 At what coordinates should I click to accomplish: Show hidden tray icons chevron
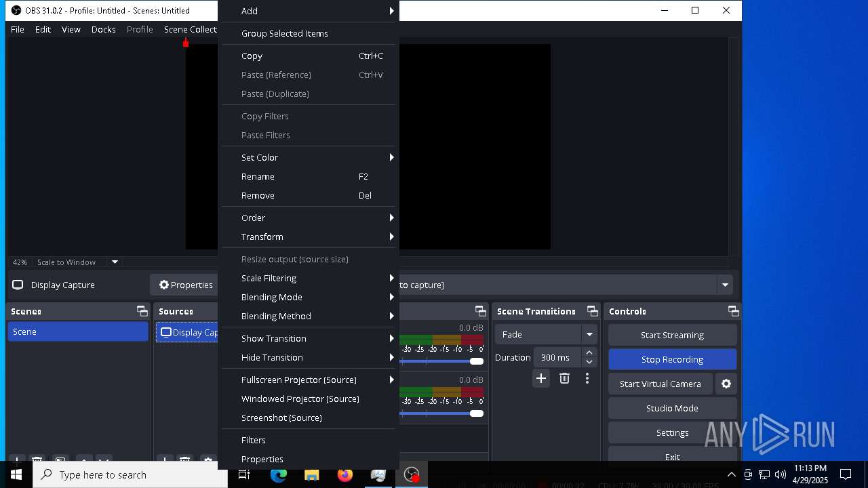[731, 474]
